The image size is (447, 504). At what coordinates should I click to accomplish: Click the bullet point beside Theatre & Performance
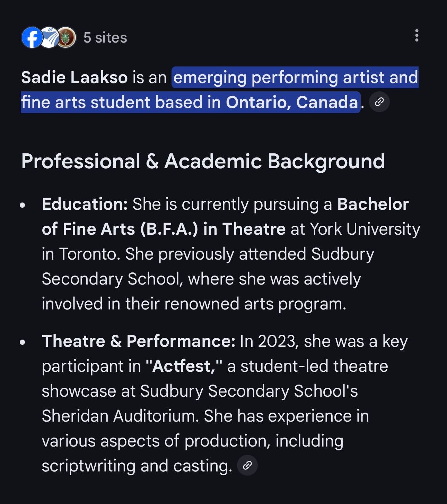click(23, 342)
